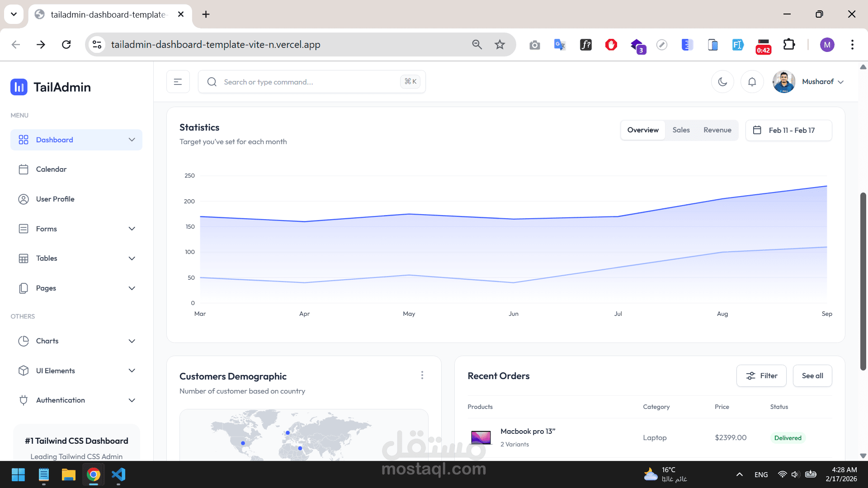Collapse sidebar using hamburger menu icon
Image resolution: width=868 pixels, height=488 pixels.
[178, 82]
